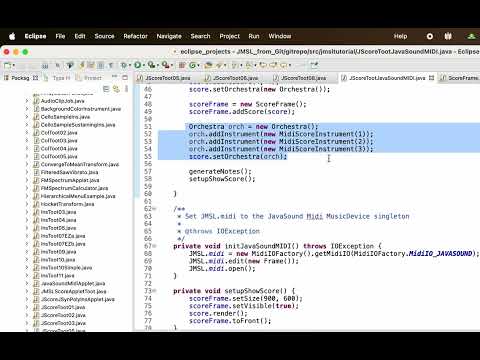
Task: Click the Coverage launch toolbar icon
Action: 151,65
